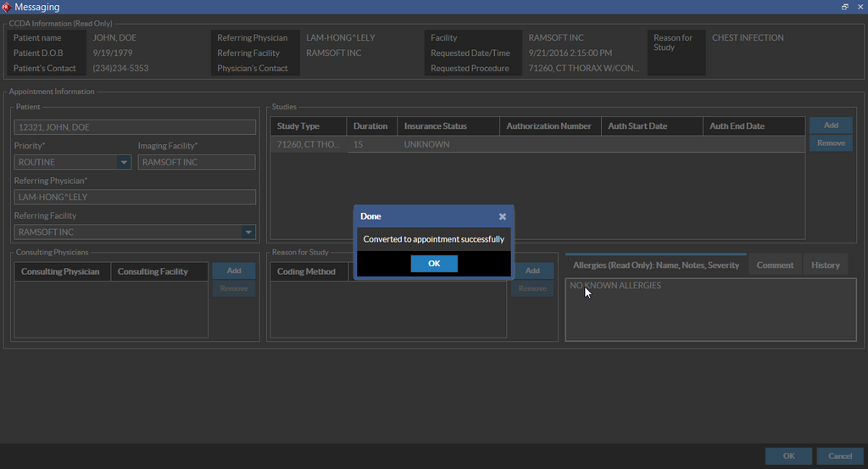Open the History tab

[x=825, y=265]
